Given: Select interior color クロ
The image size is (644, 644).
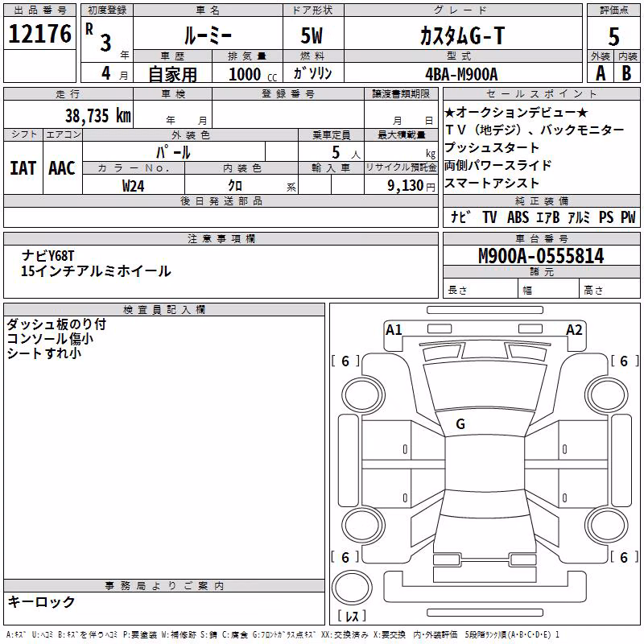Looking at the screenshot, I should tap(235, 186).
